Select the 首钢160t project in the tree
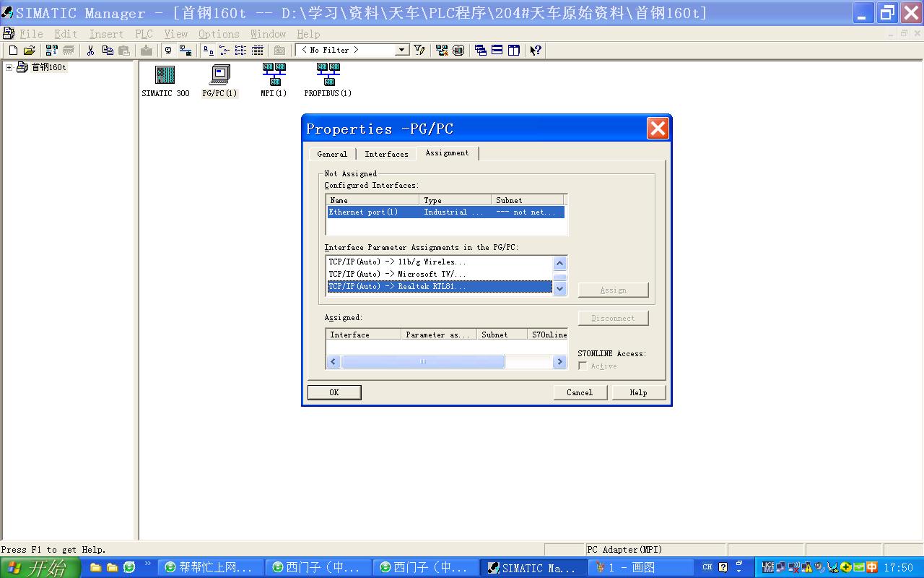The image size is (924, 578). pyautogui.click(x=48, y=67)
